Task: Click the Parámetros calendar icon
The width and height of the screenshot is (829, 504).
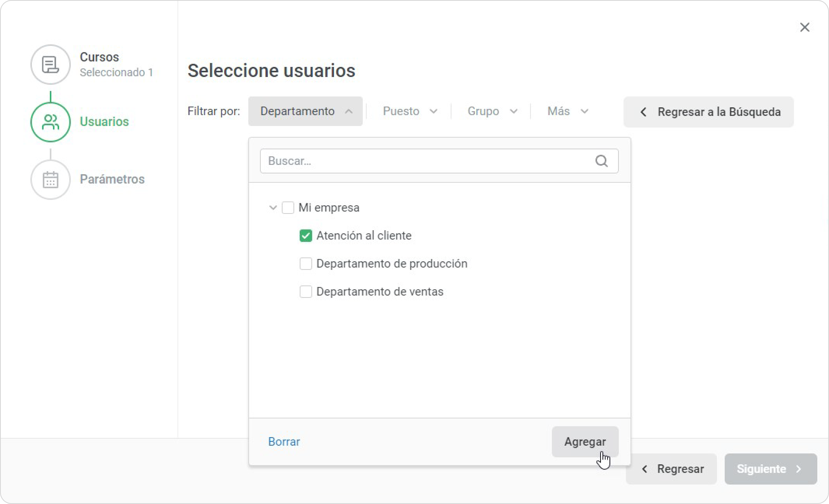Action: pos(51,180)
